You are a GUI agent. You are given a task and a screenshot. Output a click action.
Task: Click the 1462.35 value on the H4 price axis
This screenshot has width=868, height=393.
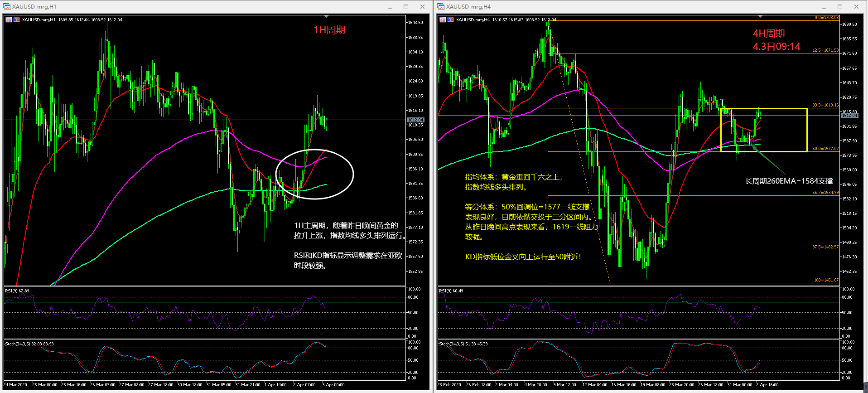(x=849, y=271)
